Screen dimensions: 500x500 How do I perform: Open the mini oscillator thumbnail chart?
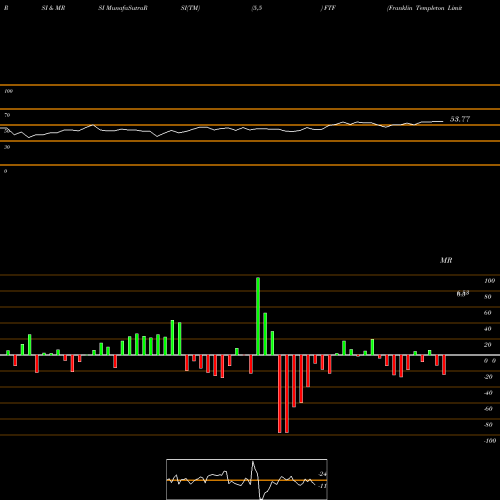[x=247, y=479]
